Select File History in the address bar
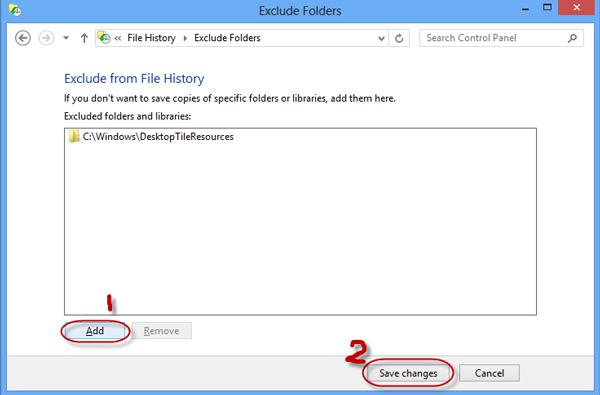The height and width of the screenshot is (395, 600). click(152, 38)
